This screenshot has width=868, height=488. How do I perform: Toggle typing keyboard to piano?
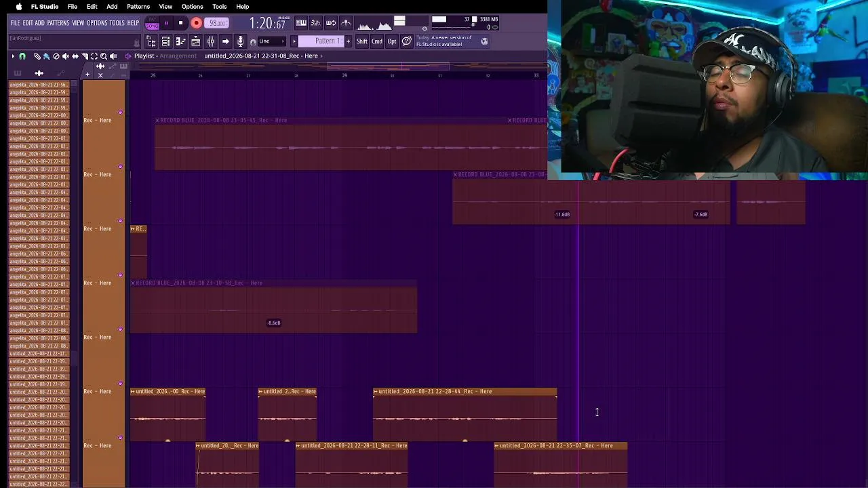[x=300, y=23]
